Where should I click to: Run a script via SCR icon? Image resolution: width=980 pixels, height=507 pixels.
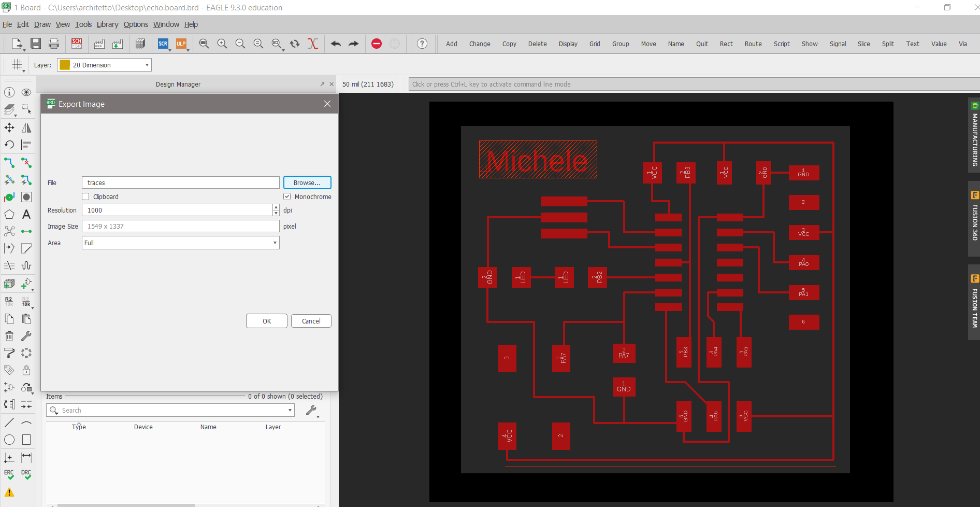pyautogui.click(x=163, y=44)
